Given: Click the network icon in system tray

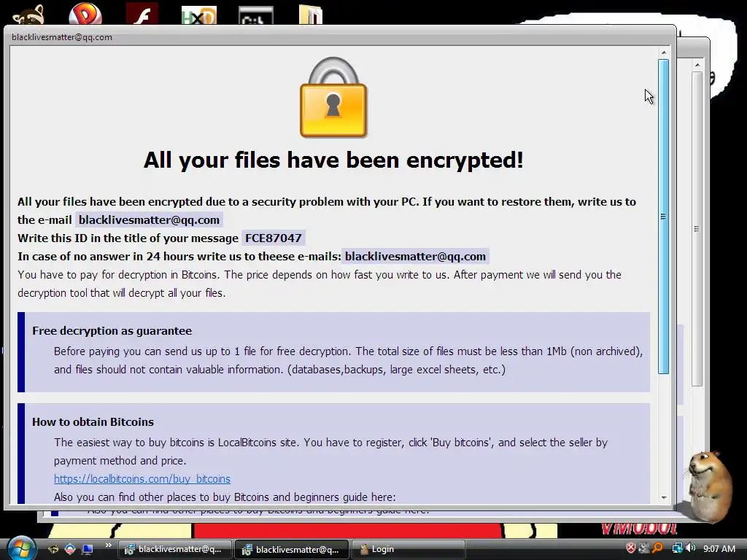Looking at the screenshot, I should (677, 548).
